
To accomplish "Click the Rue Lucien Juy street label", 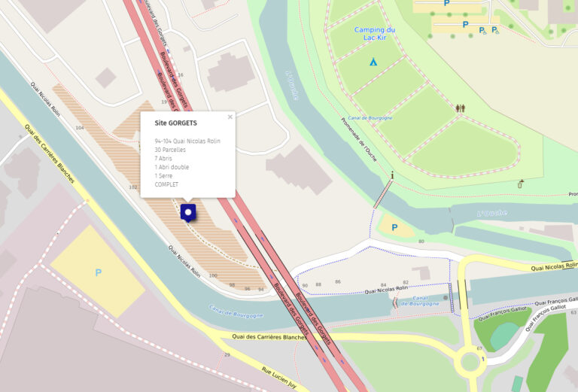I will coord(279,378).
